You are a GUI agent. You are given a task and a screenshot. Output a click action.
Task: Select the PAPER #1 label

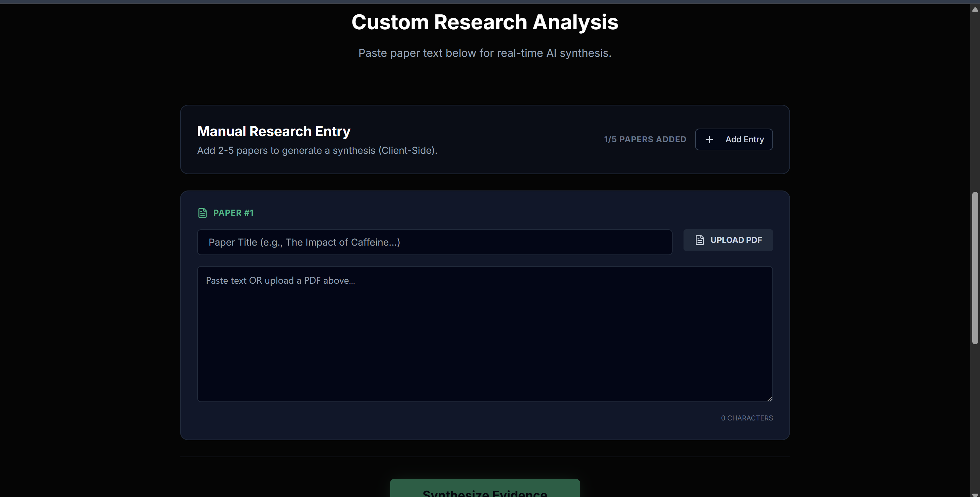pyautogui.click(x=233, y=213)
